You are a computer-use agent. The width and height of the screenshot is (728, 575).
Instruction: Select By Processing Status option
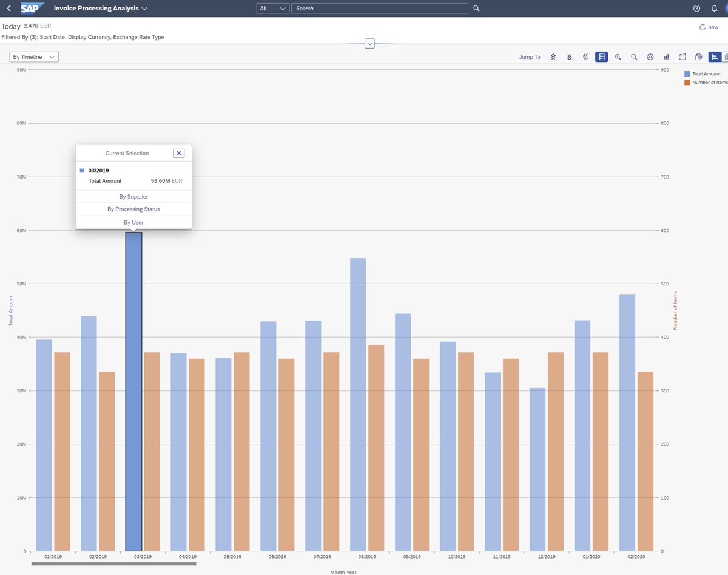(133, 209)
